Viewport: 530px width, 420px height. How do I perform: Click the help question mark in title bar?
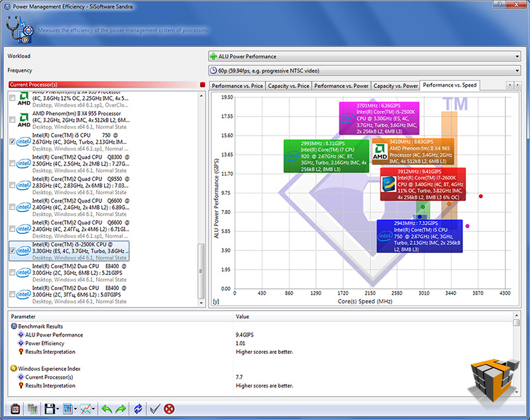500,5
